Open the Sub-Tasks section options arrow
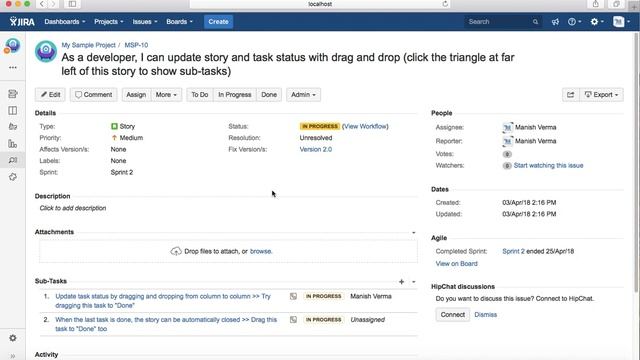The height and width of the screenshot is (360, 640). point(413,282)
